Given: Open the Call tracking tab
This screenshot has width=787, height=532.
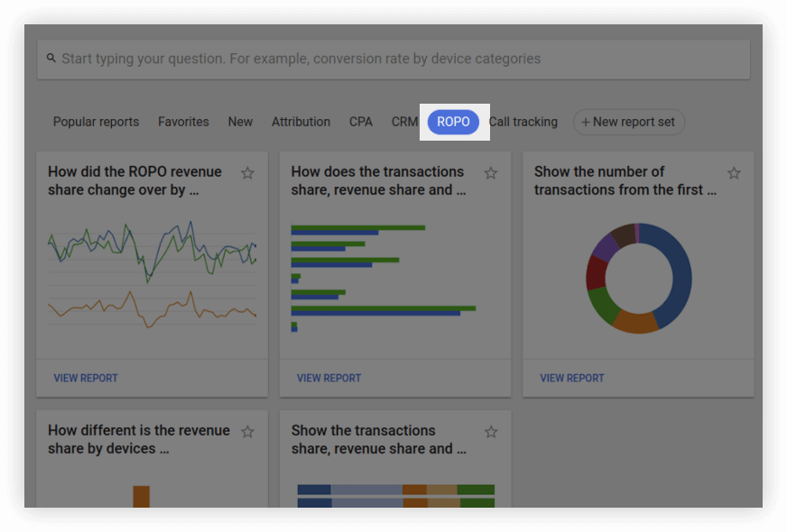Looking at the screenshot, I should point(523,122).
